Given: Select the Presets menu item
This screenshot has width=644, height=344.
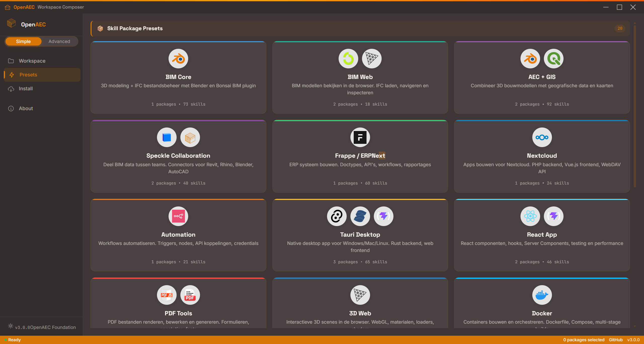Looking at the screenshot, I should [42, 75].
